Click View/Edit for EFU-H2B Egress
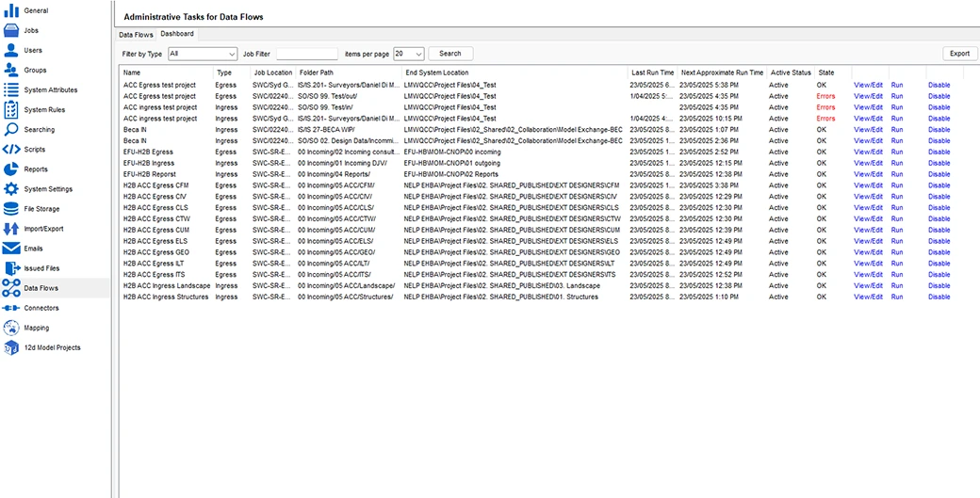 click(868, 153)
